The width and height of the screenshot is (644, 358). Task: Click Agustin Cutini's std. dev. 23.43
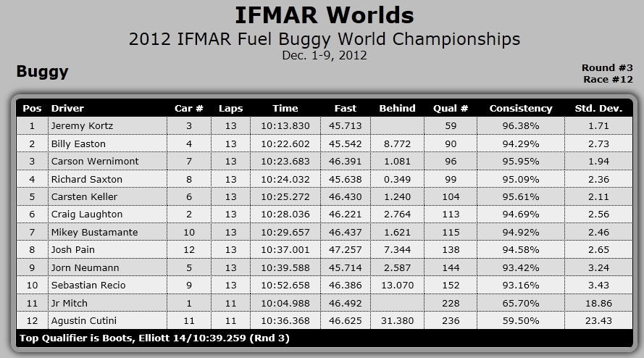pos(598,321)
